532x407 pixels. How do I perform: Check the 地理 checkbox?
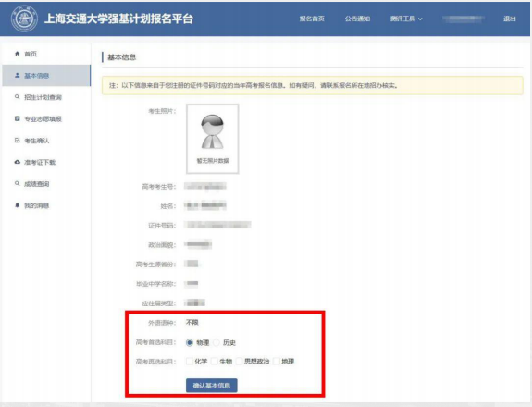277,362
